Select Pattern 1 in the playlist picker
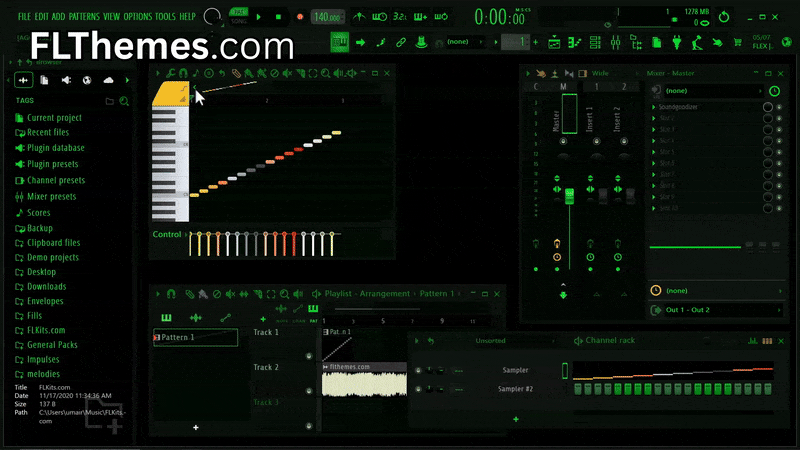 tap(195, 337)
